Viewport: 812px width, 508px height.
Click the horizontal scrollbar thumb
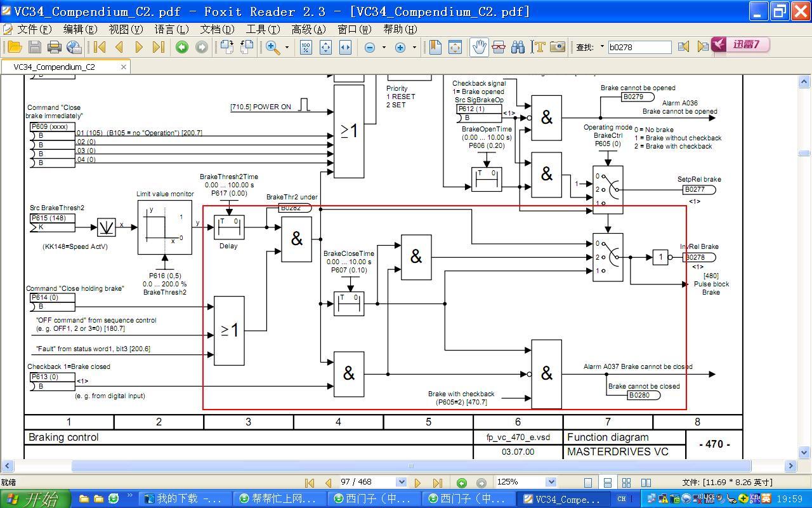411,465
